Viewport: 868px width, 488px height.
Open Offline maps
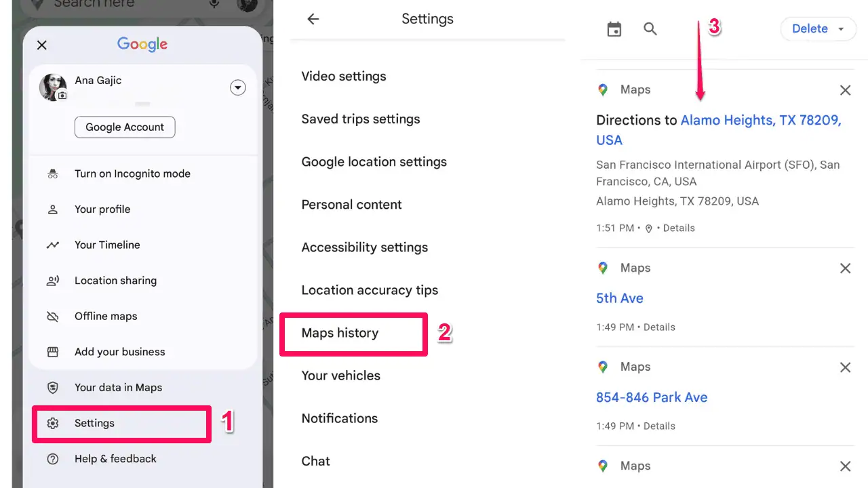point(106,316)
